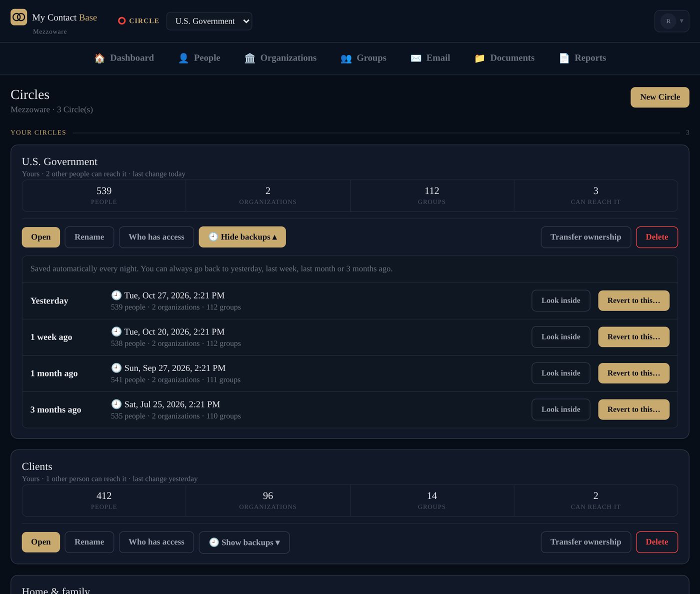
Task: Open the Reports tab
Action: (x=582, y=58)
